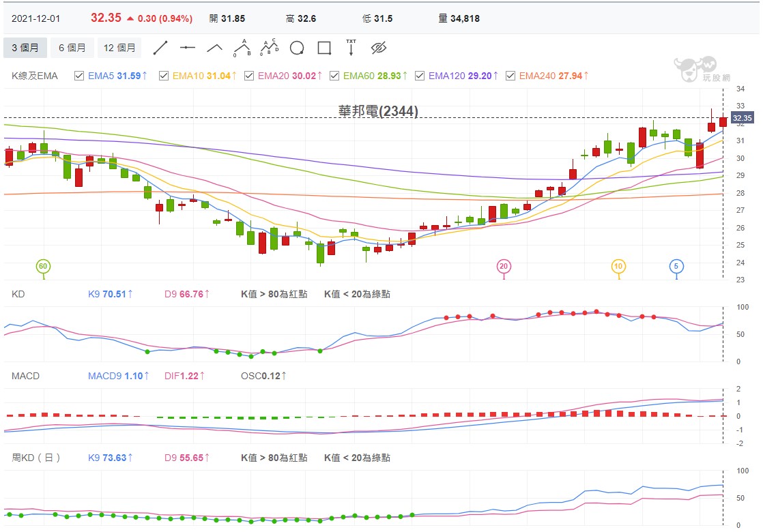Click the DIF1.22 value
This screenshot has height=532, width=763.
(184, 376)
